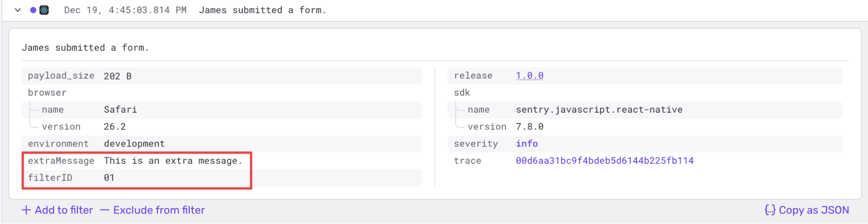Click Add to filter
The image size is (868, 224).
[57, 210]
